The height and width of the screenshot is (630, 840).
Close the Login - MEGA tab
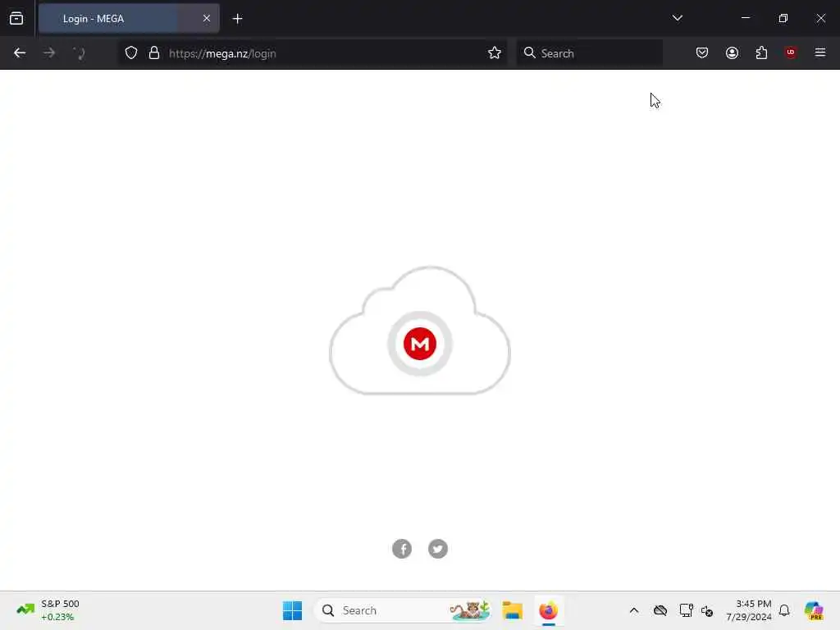pyautogui.click(x=206, y=18)
